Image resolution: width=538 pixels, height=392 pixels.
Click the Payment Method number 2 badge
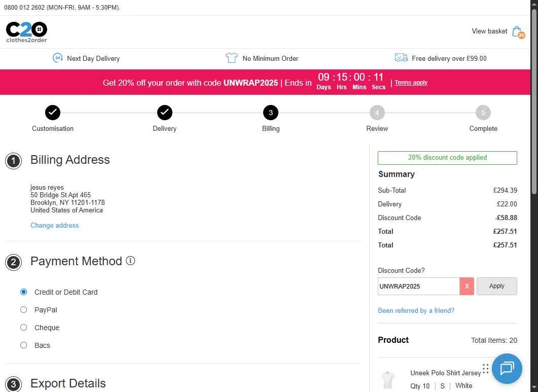coord(13,263)
